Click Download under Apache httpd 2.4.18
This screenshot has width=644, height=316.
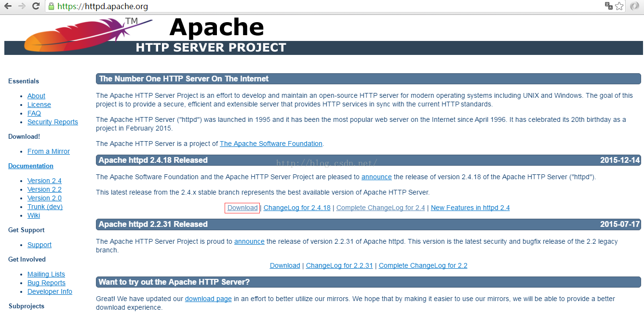click(x=242, y=208)
